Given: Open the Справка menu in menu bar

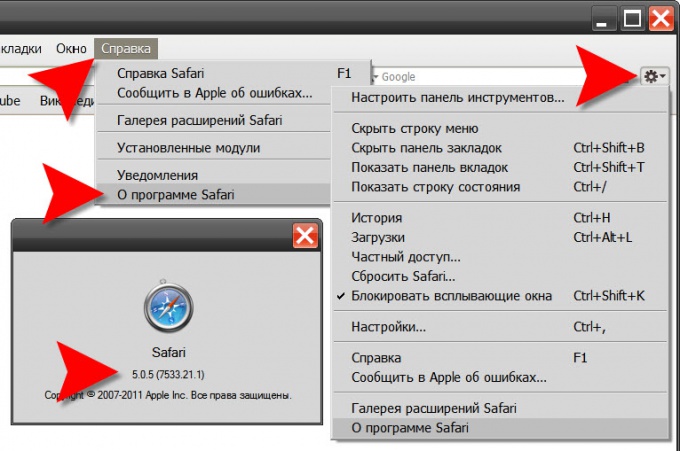Looking at the screenshot, I should pos(126,48).
